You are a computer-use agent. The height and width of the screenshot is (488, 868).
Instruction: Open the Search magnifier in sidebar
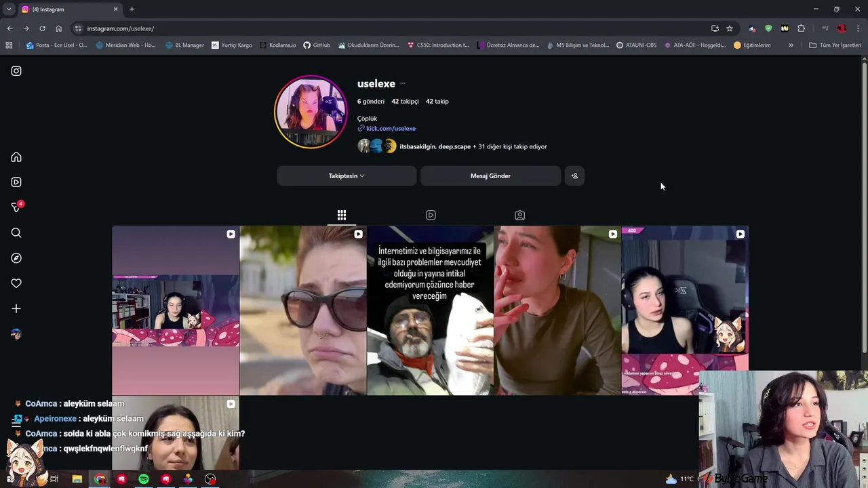pyautogui.click(x=16, y=233)
